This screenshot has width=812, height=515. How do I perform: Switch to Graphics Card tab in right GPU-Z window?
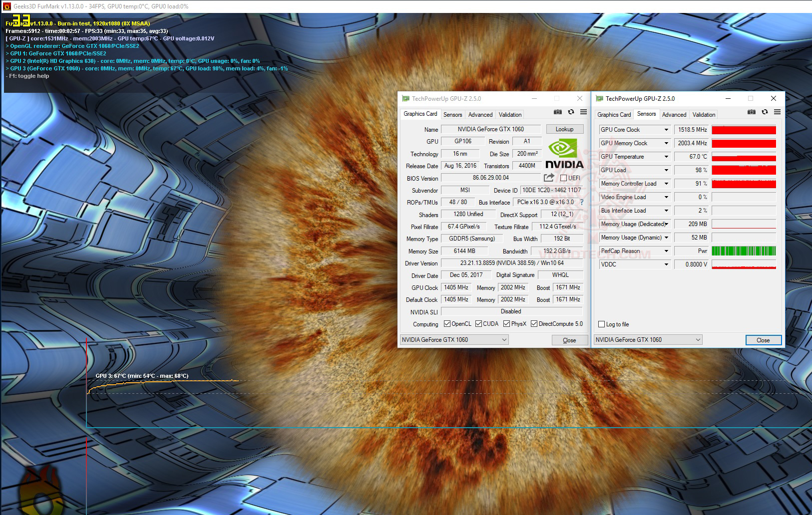point(614,115)
